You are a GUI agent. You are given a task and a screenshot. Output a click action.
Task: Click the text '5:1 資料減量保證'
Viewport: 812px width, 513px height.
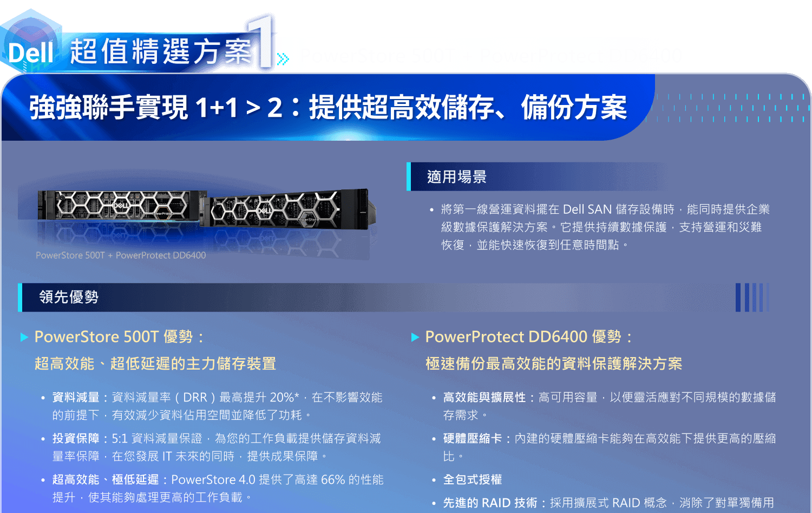click(157, 438)
